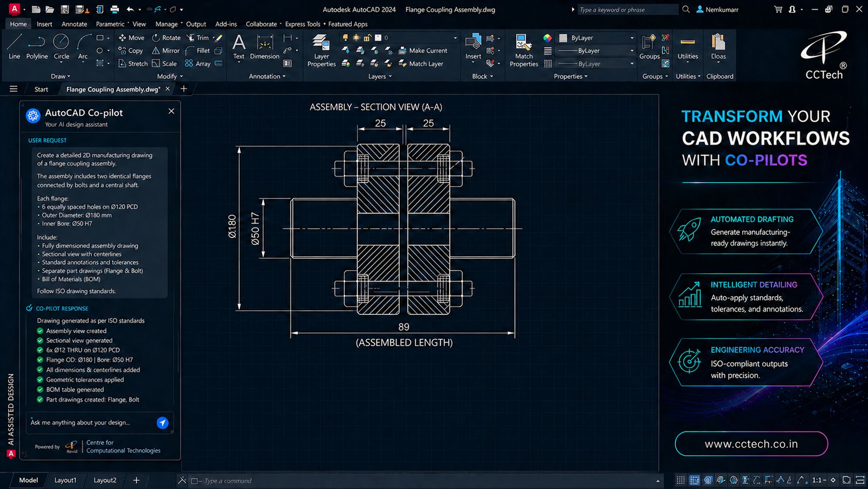Expand the Properties panel

click(x=571, y=76)
